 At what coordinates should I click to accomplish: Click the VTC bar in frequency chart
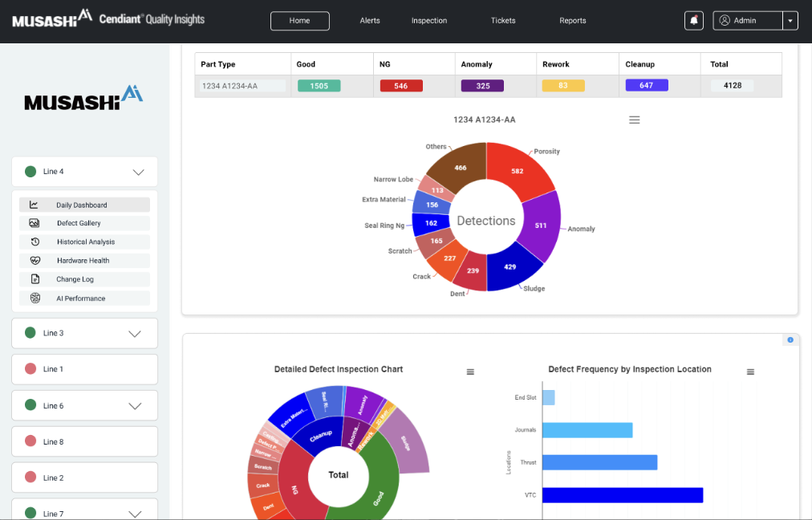coord(623,495)
